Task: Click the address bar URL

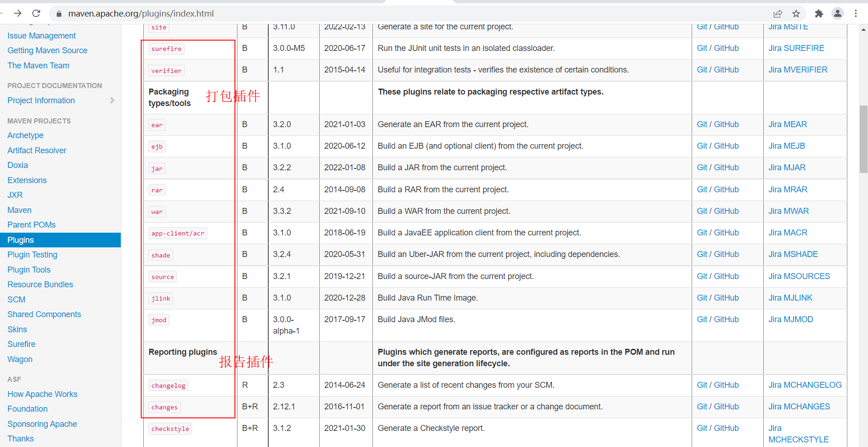Action: click(x=141, y=14)
